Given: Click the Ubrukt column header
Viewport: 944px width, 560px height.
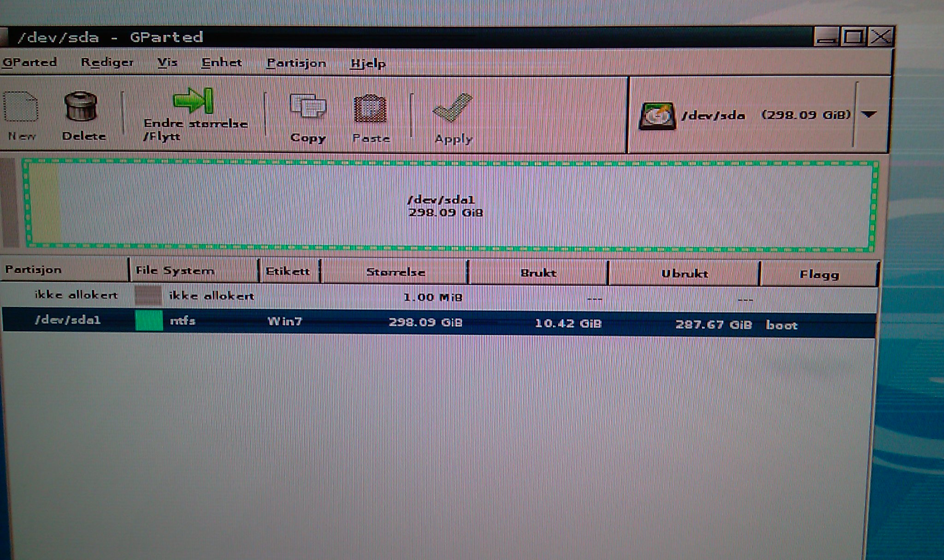Looking at the screenshot, I should click(x=684, y=274).
